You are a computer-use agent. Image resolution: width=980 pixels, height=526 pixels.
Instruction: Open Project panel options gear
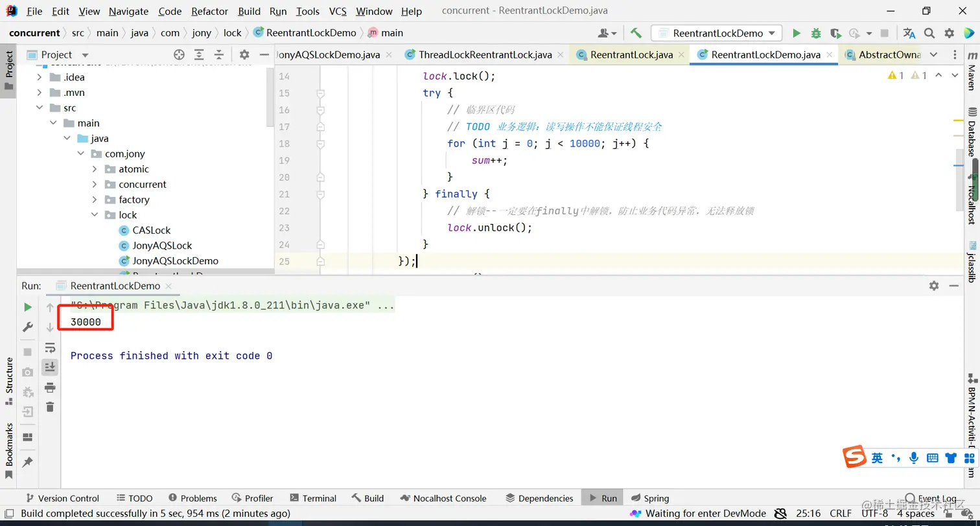point(244,54)
